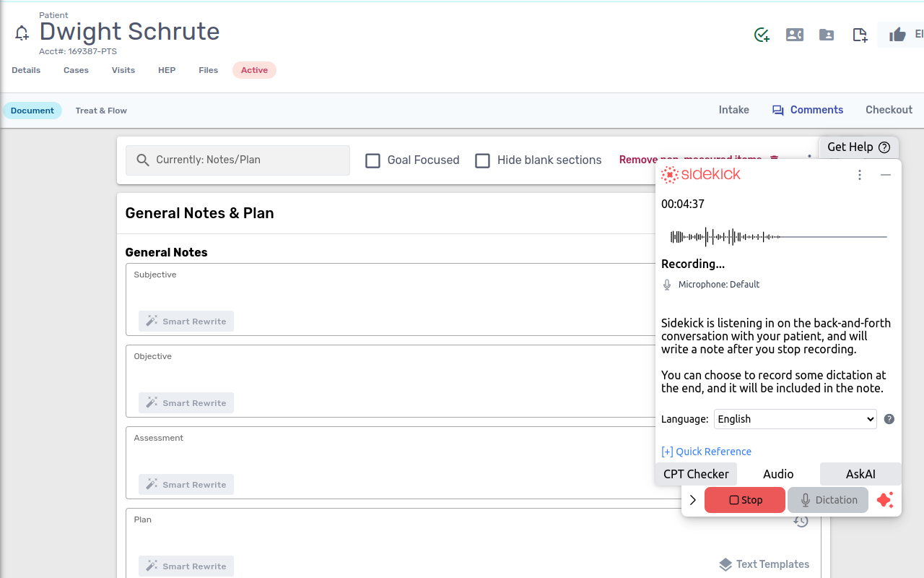Click the red Sidekick sparkle icon
Viewport: 924px width, 578px height.
coord(885,500)
